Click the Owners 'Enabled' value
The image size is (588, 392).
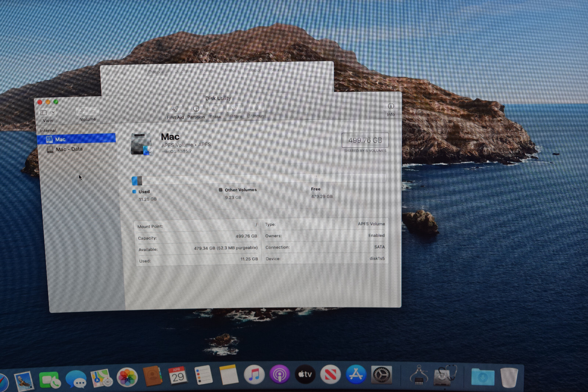tap(376, 235)
